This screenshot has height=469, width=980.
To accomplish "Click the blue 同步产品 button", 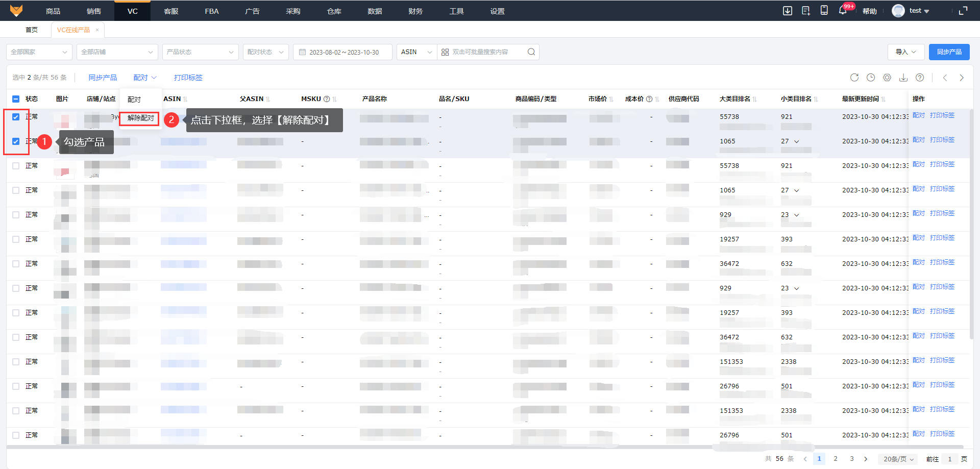I will coord(949,52).
